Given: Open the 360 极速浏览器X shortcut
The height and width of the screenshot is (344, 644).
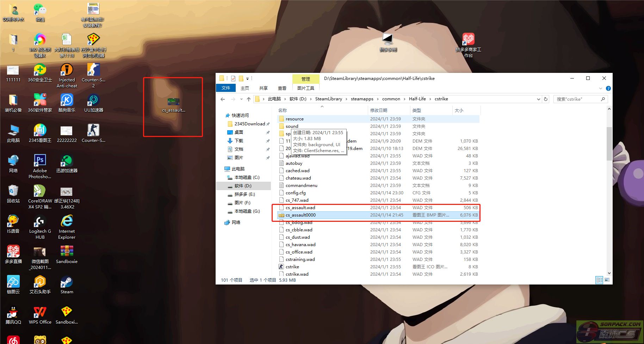Looking at the screenshot, I should point(40,45).
